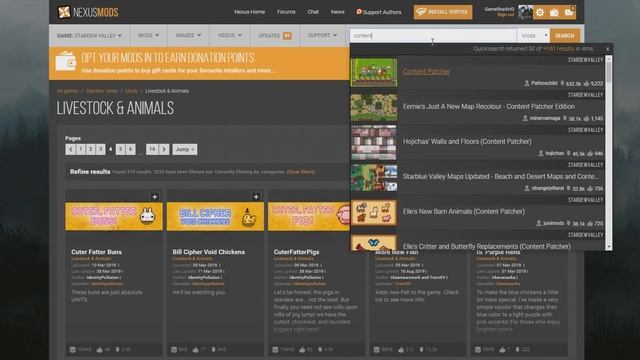This screenshot has height=360, width=640.
Task: Open the News link
Action: (x=338, y=12)
